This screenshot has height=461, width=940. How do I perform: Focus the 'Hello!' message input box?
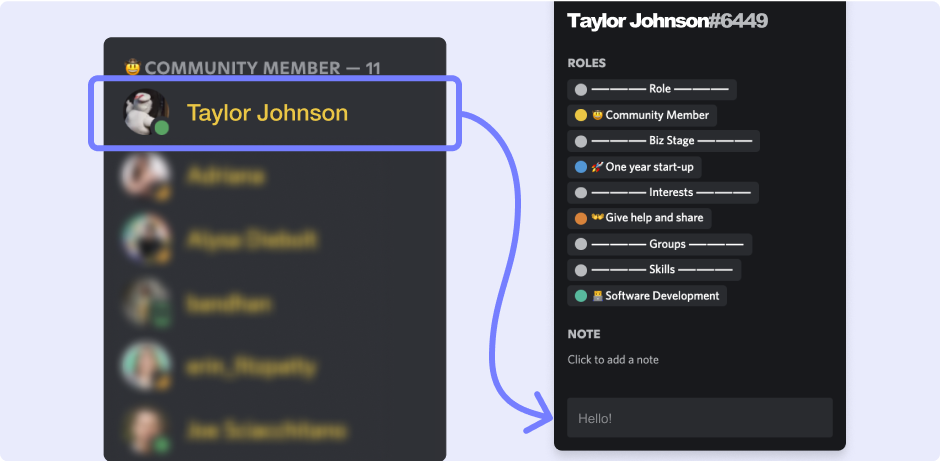[x=699, y=417]
